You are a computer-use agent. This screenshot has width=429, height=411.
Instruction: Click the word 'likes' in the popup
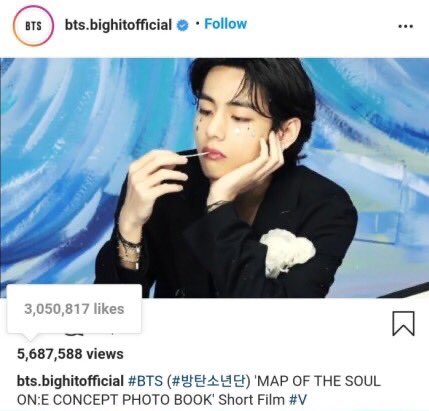pyautogui.click(x=109, y=309)
